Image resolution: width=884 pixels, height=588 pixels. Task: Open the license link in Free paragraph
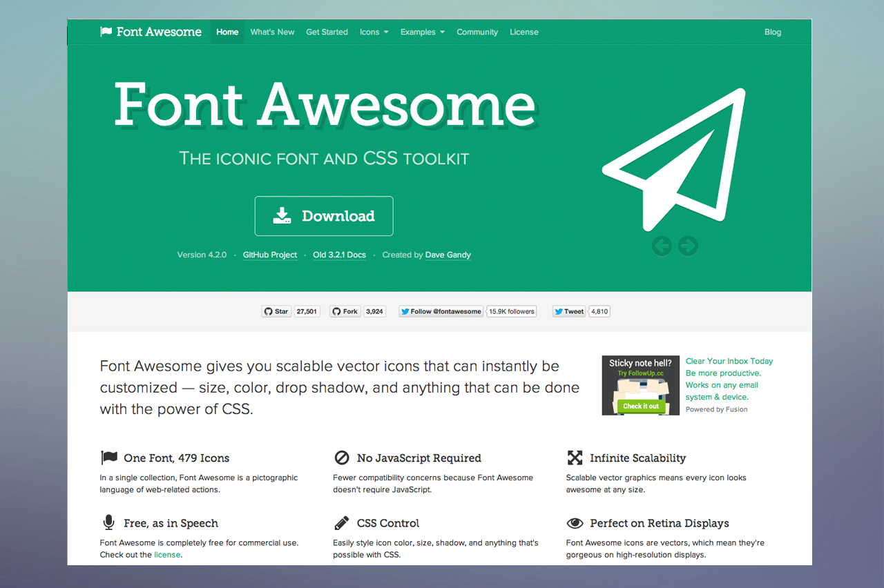tap(167, 555)
